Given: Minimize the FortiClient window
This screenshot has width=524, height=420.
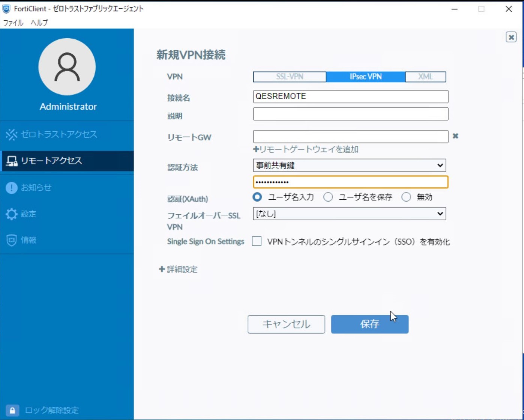Looking at the screenshot, I should pyautogui.click(x=455, y=9).
